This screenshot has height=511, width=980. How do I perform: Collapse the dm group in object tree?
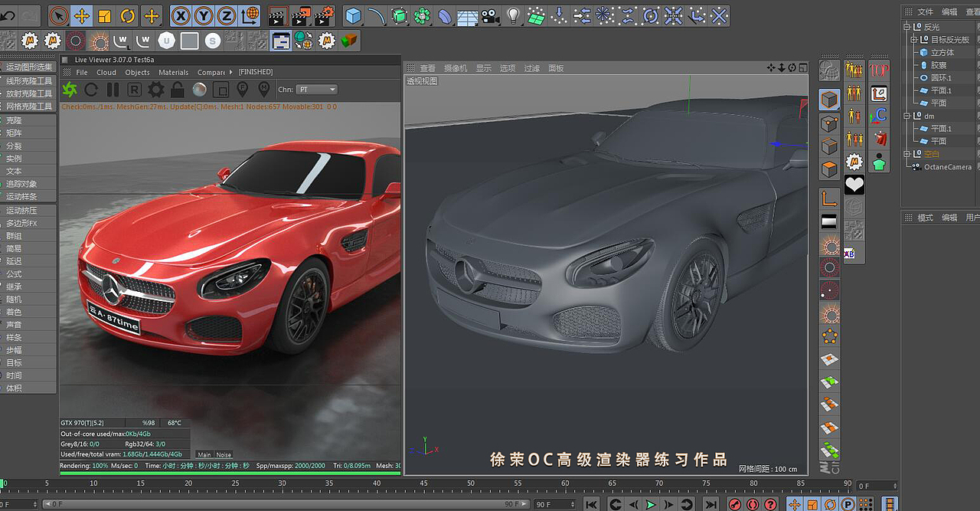[x=907, y=116]
